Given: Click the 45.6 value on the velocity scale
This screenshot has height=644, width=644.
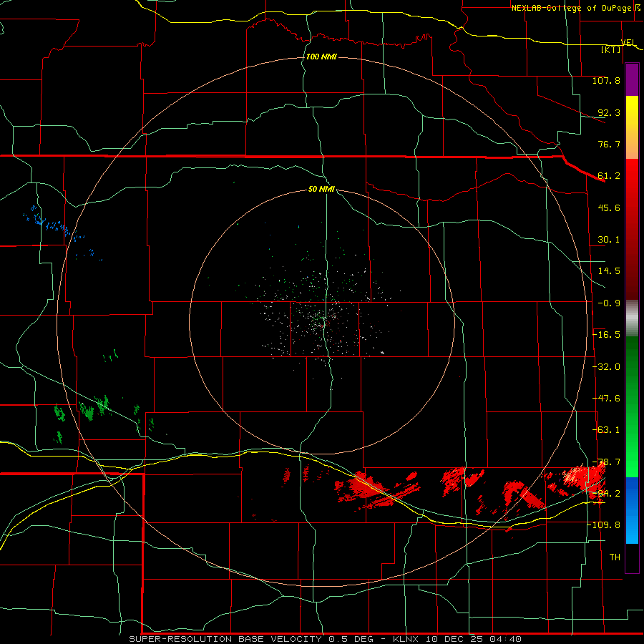Looking at the screenshot, I should (x=609, y=208).
